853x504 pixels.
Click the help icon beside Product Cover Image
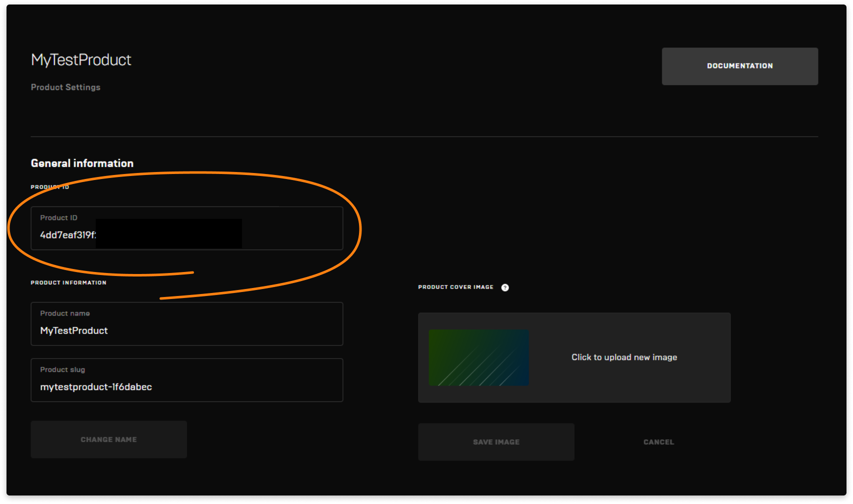click(x=505, y=287)
